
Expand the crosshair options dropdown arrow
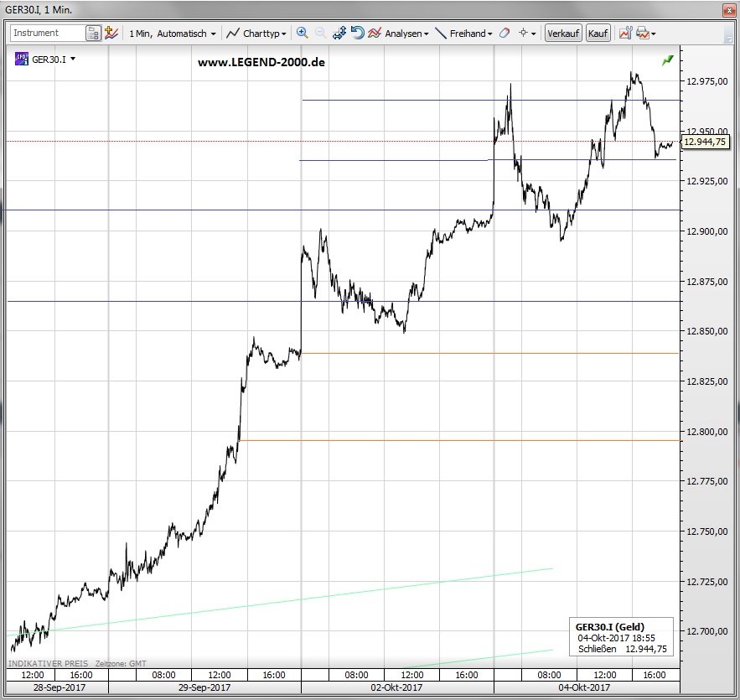pyautogui.click(x=534, y=34)
